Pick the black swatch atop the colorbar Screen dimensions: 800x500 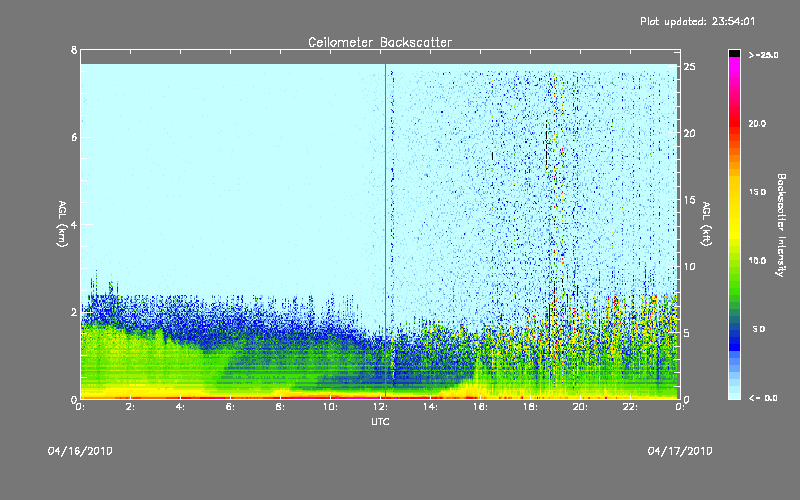pyautogui.click(x=734, y=53)
